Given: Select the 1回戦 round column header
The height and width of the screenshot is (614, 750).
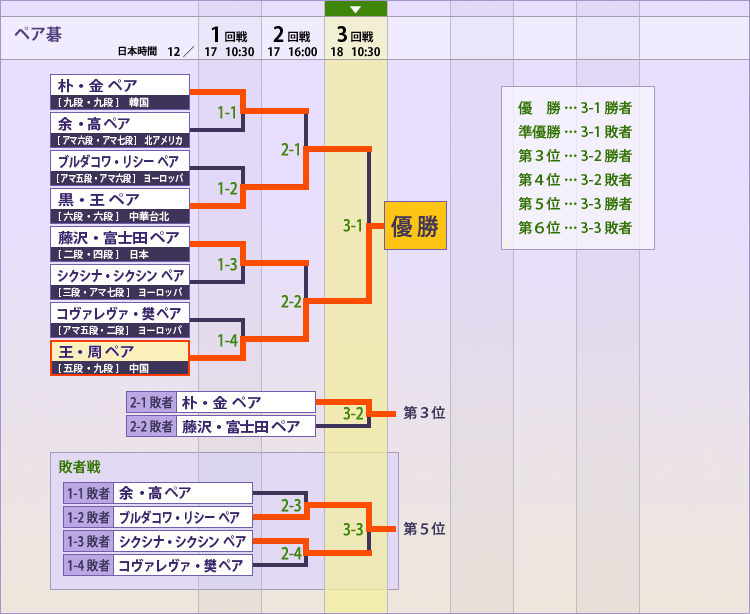Looking at the screenshot, I should click(x=229, y=40).
